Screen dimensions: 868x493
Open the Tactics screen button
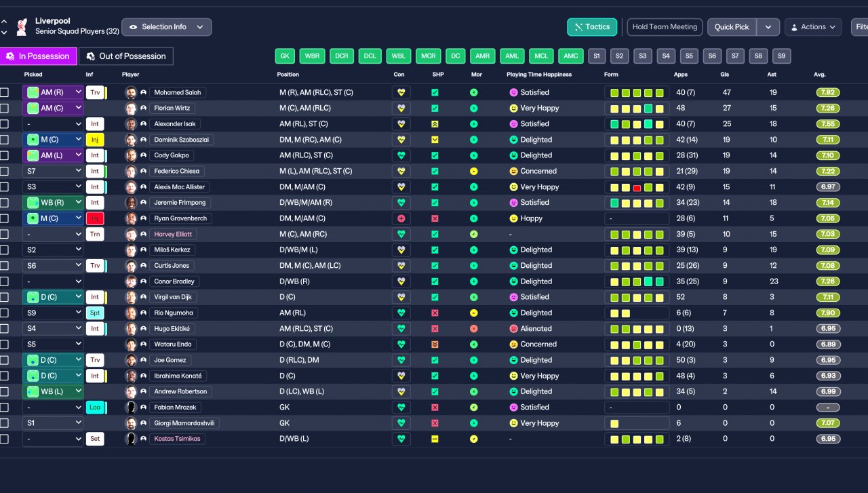pyautogui.click(x=592, y=27)
